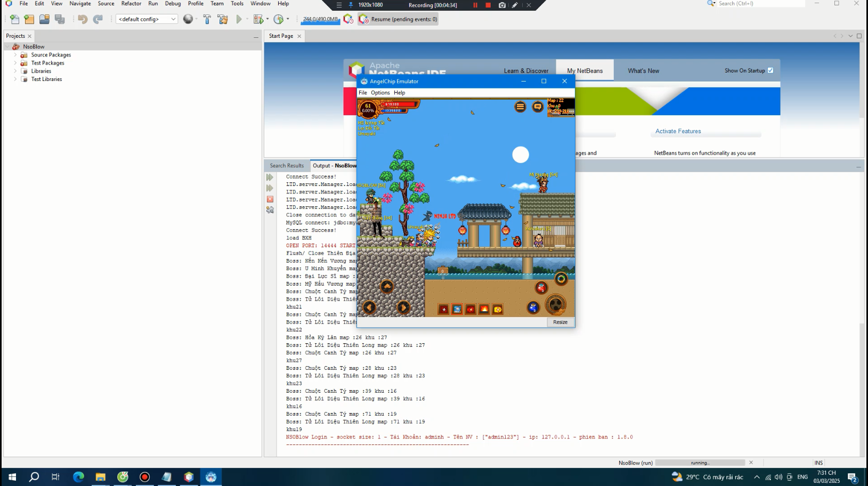Tap the blue MP potion button
This screenshot has width=868, height=486.
pyautogui.click(x=533, y=307)
